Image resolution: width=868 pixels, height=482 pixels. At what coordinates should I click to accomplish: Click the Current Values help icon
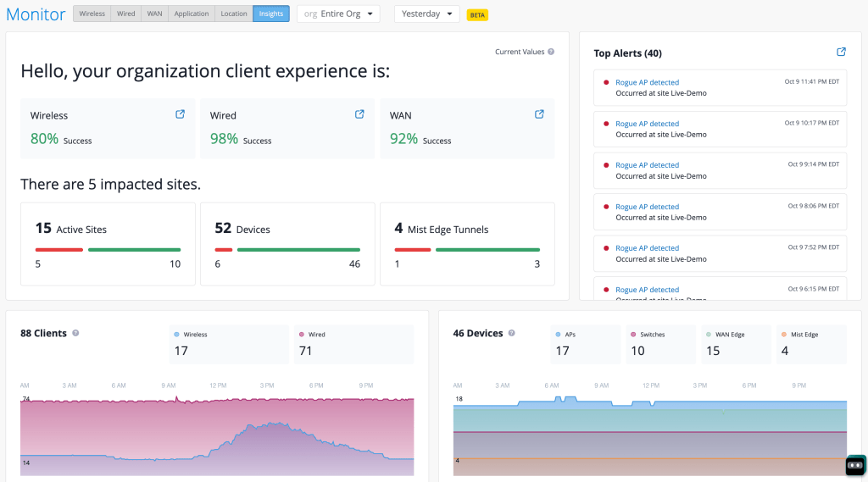(551, 52)
